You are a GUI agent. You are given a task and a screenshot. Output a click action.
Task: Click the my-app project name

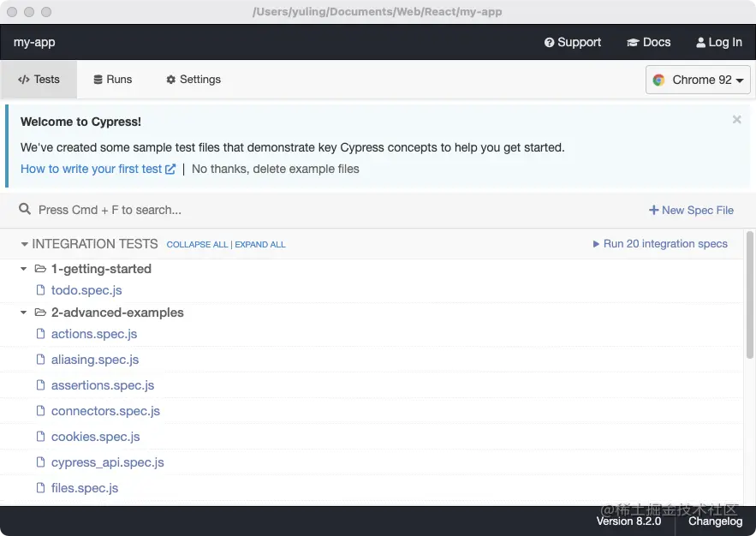tap(34, 43)
